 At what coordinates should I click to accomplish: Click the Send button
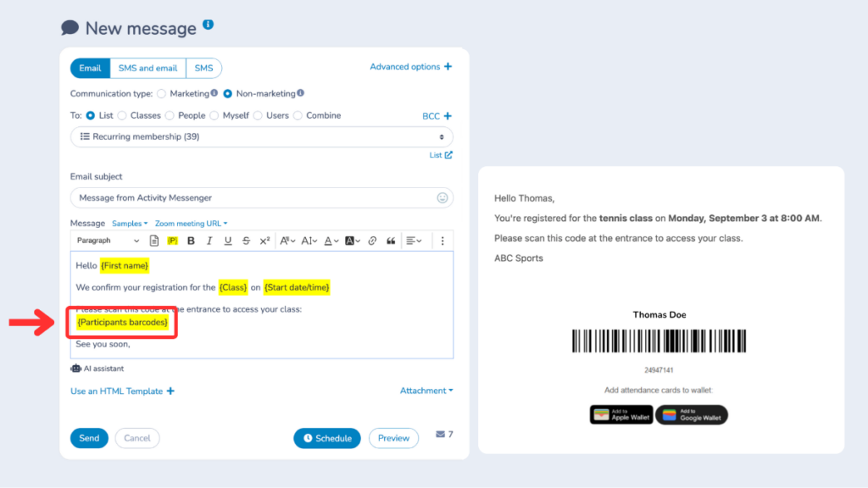88,438
